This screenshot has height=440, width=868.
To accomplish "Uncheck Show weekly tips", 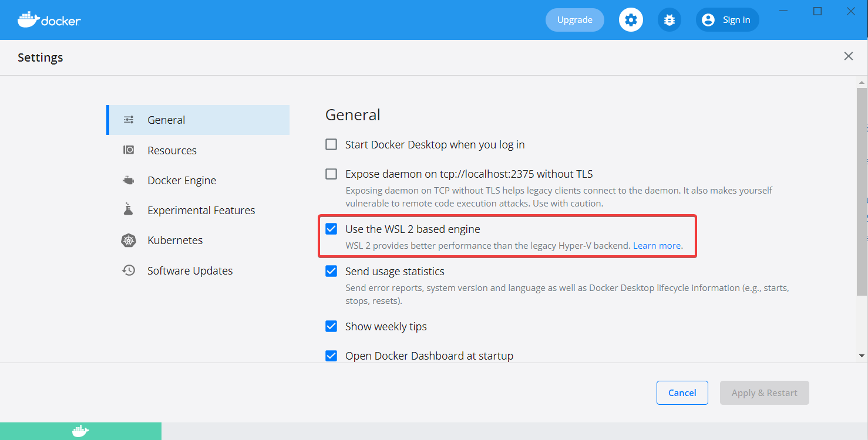I will tap(331, 326).
